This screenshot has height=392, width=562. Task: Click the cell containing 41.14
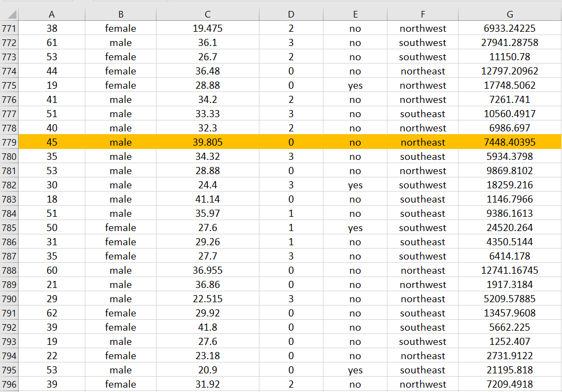pyautogui.click(x=207, y=199)
